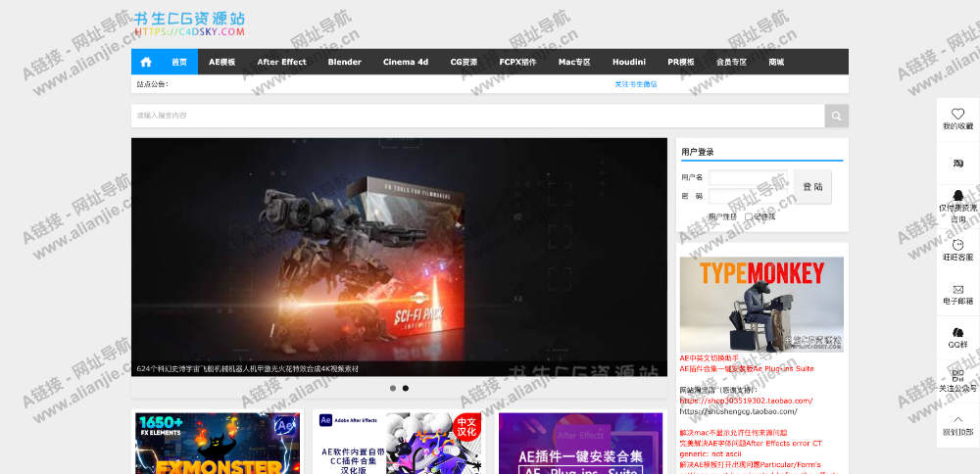Open the AE软件内置自带CC插件合集汉化版 thumbnail
The width and height of the screenshot is (980, 474).
click(400, 444)
